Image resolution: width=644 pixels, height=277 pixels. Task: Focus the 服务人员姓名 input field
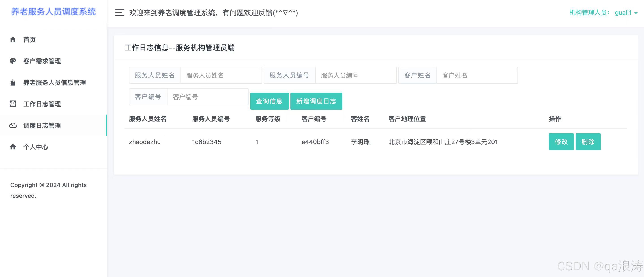pos(221,75)
